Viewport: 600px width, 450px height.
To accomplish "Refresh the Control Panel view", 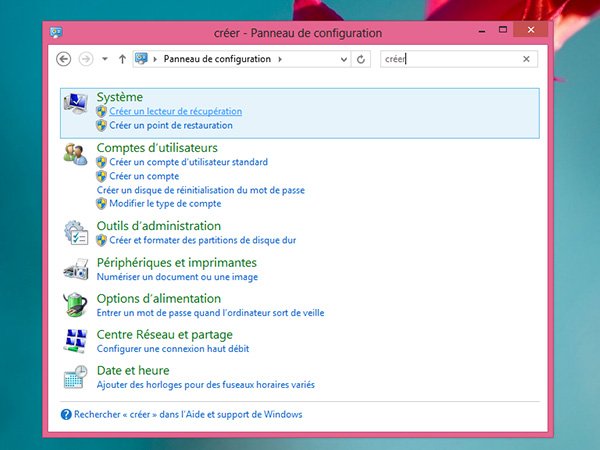I will click(x=361, y=59).
